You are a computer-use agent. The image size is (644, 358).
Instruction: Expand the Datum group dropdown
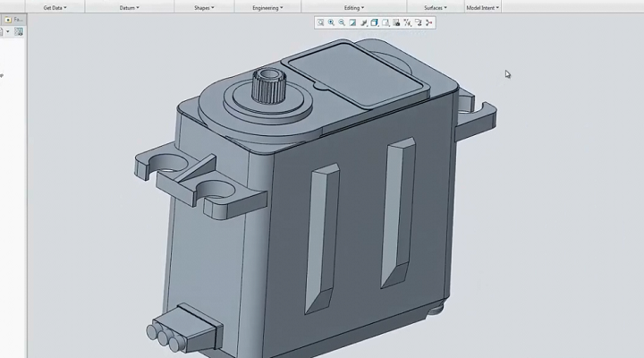130,7
